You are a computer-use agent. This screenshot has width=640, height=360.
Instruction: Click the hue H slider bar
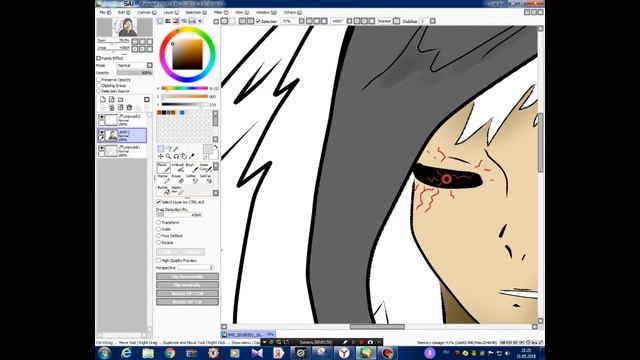point(184,88)
